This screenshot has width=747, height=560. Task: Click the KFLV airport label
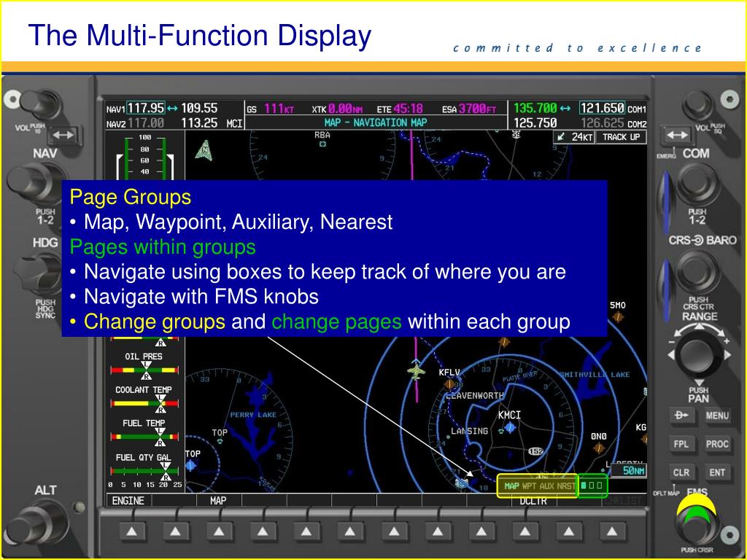click(449, 373)
